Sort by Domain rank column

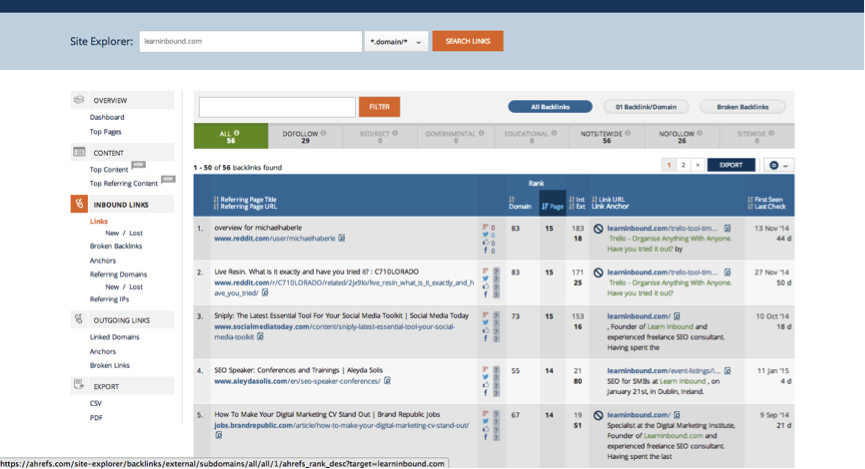[520, 203]
